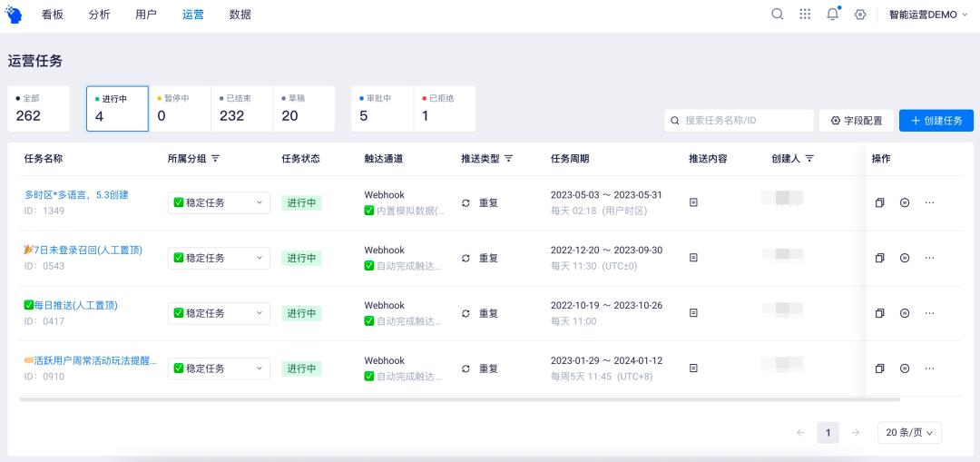Click the next page arrow
The height and width of the screenshot is (462, 980).
coord(856,432)
